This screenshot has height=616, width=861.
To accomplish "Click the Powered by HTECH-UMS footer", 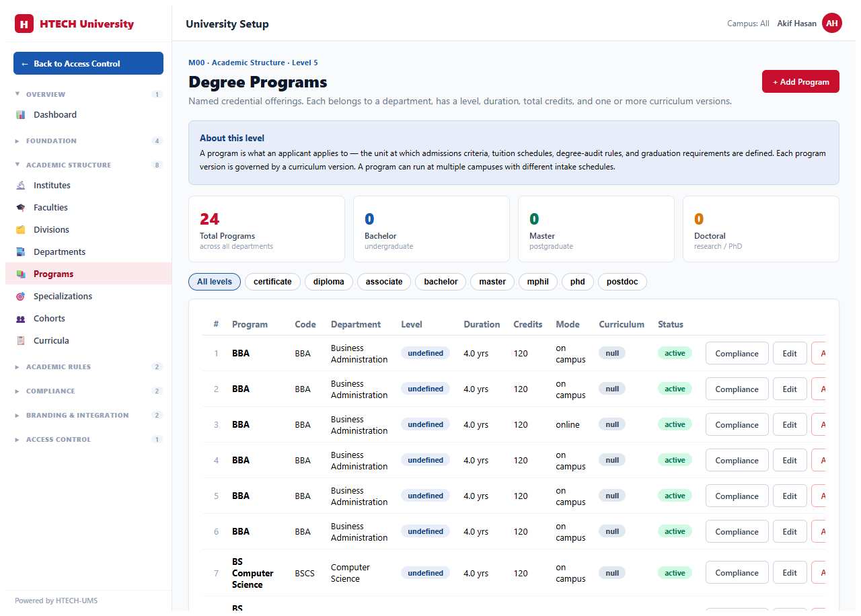I will coord(56,601).
